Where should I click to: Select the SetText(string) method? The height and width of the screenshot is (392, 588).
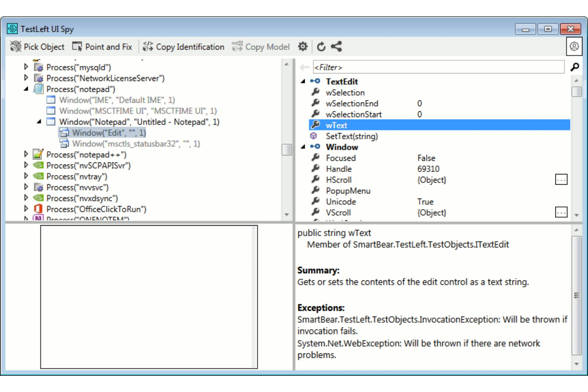click(352, 136)
